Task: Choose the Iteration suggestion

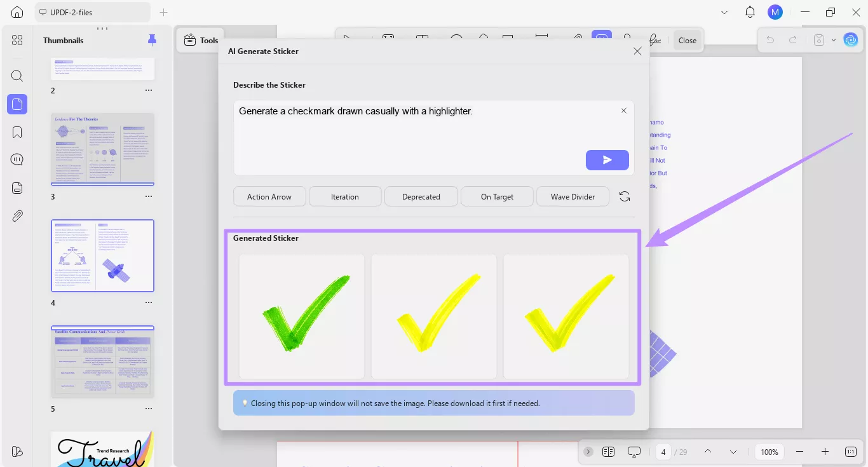Action: 345,196
